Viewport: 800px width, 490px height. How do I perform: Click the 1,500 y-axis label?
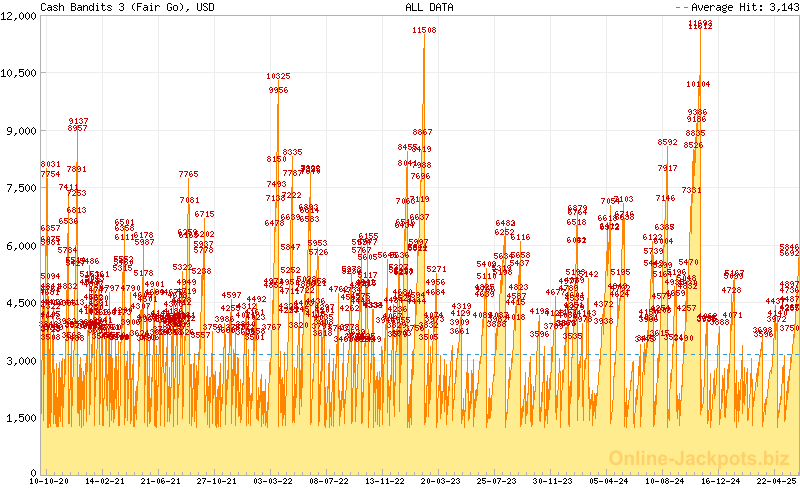[x=21, y=418]
